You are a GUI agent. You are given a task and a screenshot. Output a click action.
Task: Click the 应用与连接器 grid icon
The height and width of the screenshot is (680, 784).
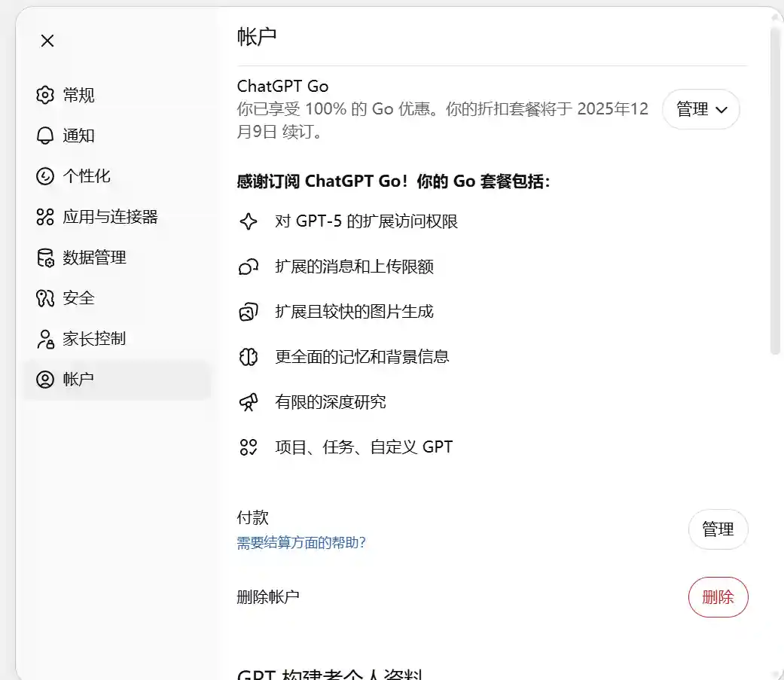[x=45, y=217]
